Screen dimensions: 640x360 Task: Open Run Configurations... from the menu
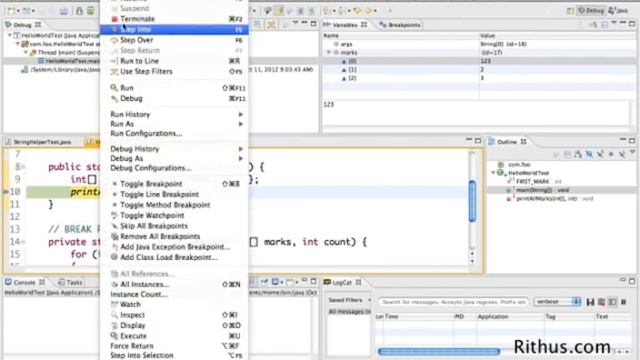point(174,133)
